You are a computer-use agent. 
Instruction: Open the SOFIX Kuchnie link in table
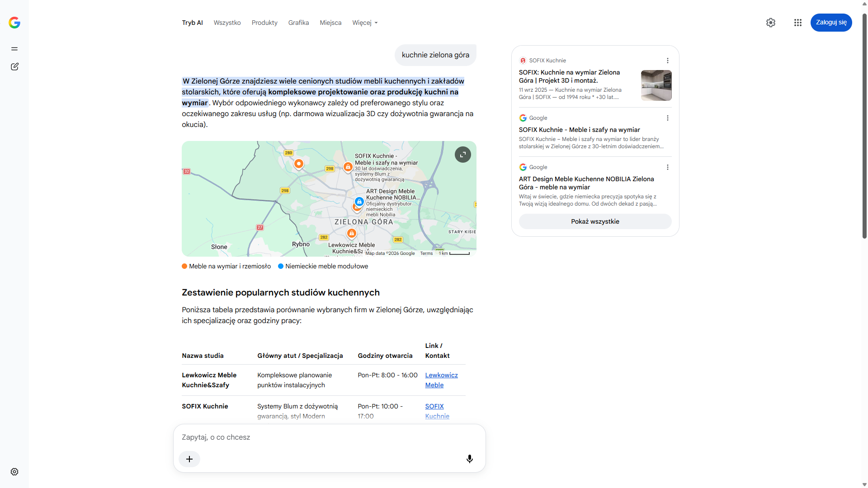[x=437, y=411]
